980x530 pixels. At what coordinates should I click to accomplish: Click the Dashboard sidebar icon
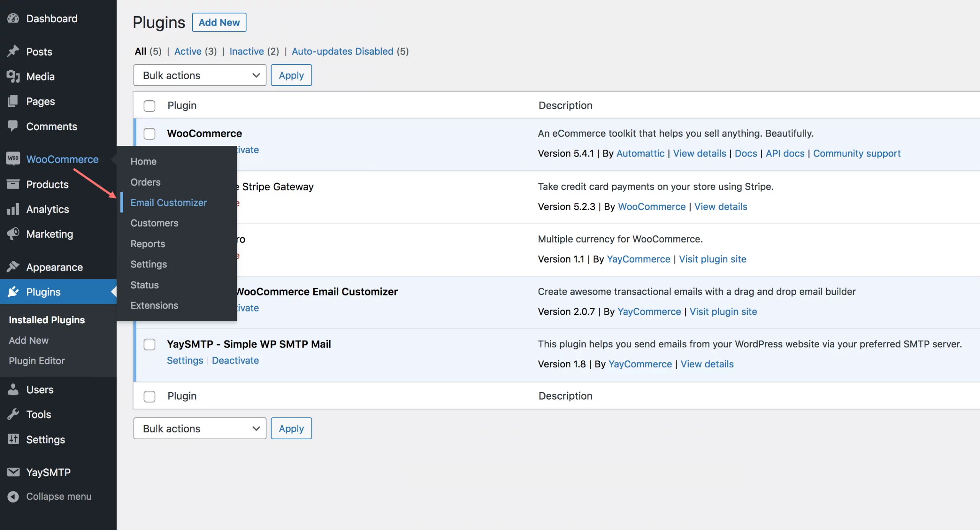click(12, 18)
